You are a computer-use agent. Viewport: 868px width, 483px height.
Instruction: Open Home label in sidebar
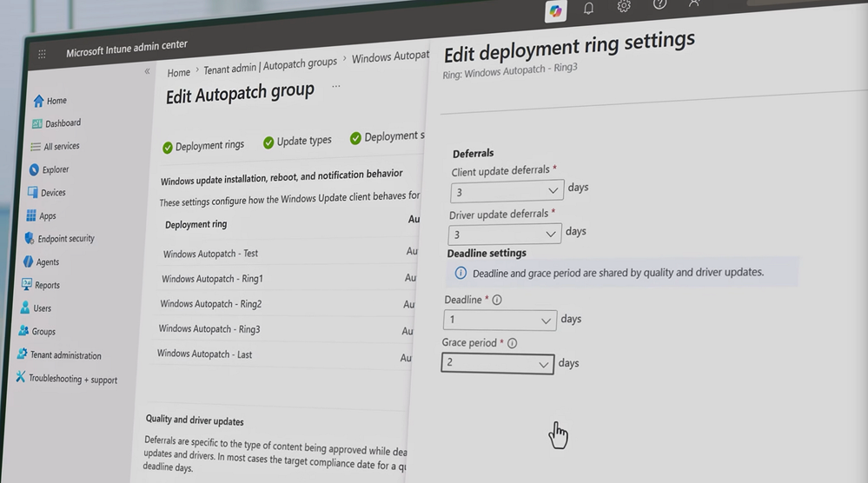(x=56, y=101)
